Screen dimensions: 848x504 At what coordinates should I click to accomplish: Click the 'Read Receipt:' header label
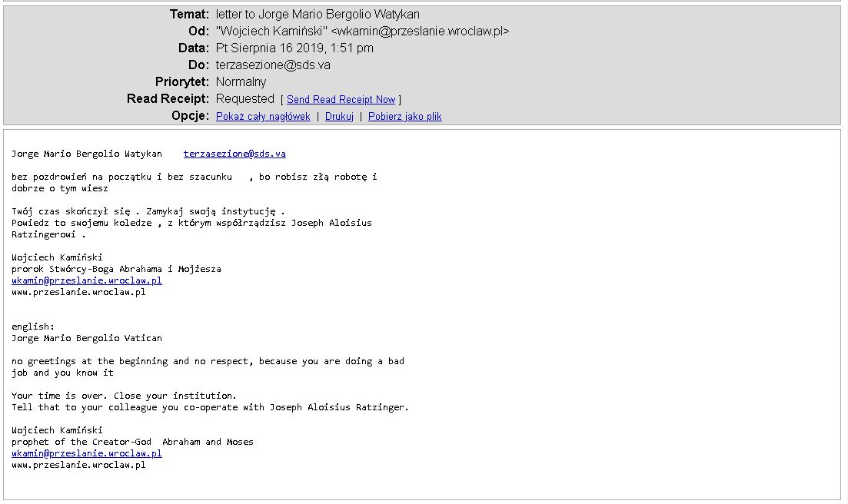click(168, 99)
